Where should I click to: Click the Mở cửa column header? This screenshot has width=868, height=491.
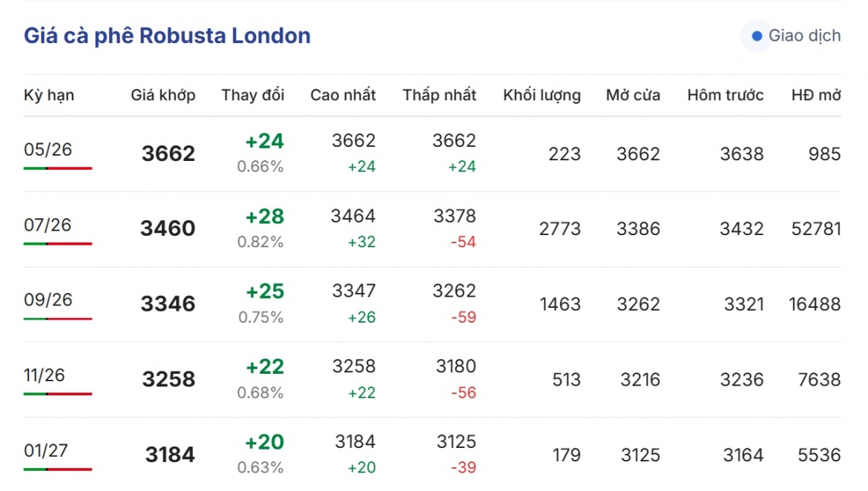[634, 95]
